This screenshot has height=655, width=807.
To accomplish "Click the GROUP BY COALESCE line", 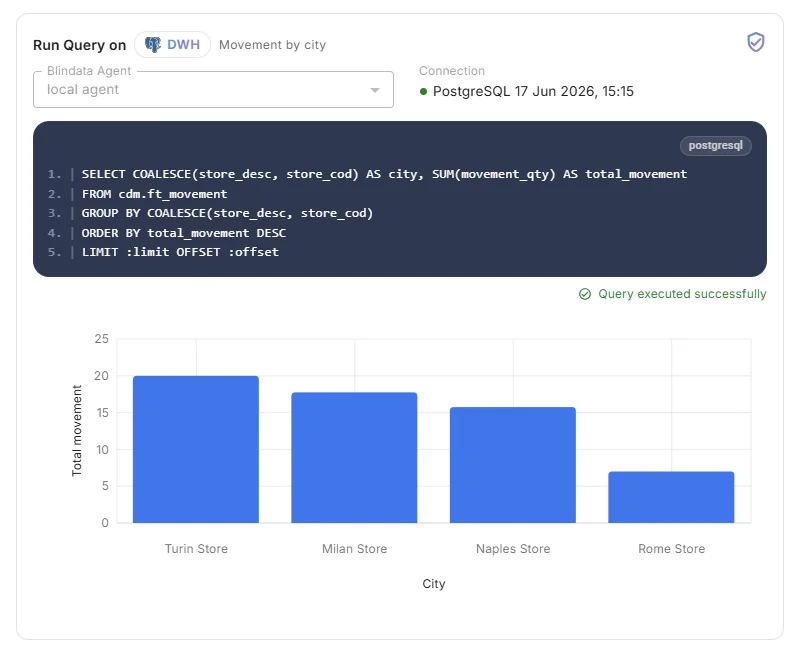I will click(227, 213).
